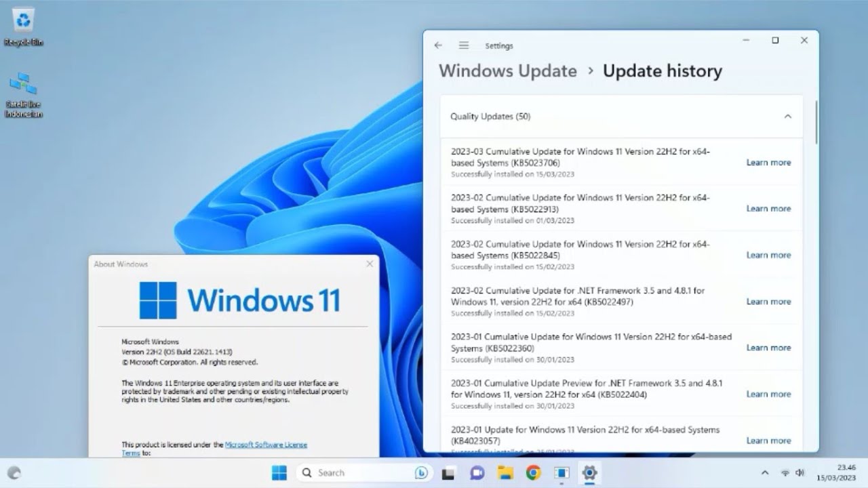
Task: Click the taskbar Search box
Action: point(363,472)
